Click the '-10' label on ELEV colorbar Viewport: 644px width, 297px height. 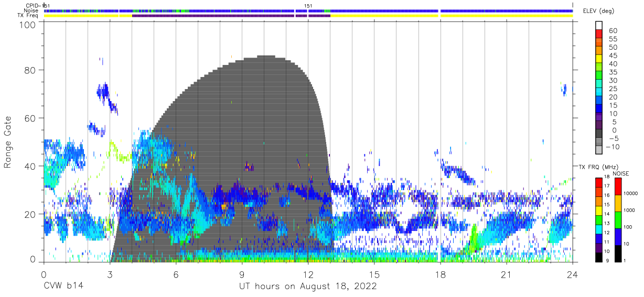click(x=611, y=147)
